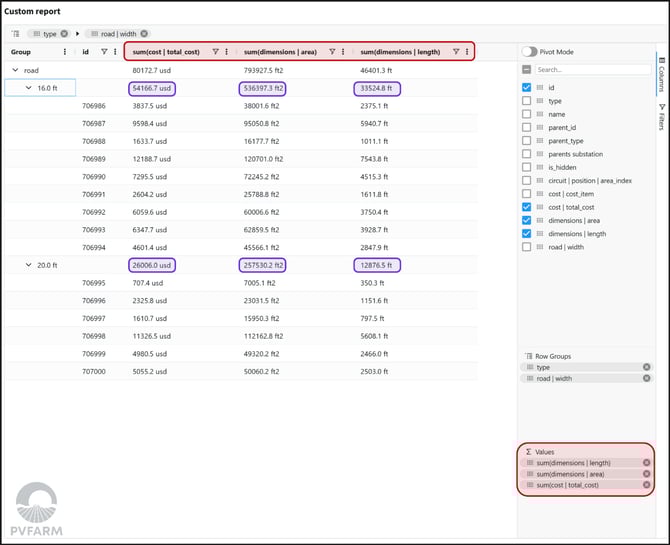The width and height of the screenshot is (670, 545).
Task: Enable the parent_type column checkbox
Action: pos(527,141)
